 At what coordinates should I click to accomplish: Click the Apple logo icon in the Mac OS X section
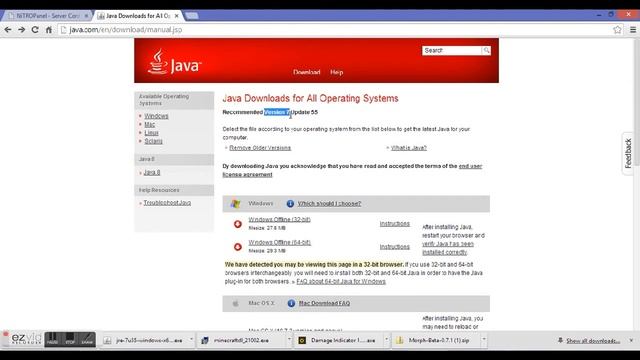(x=236, y=303)
